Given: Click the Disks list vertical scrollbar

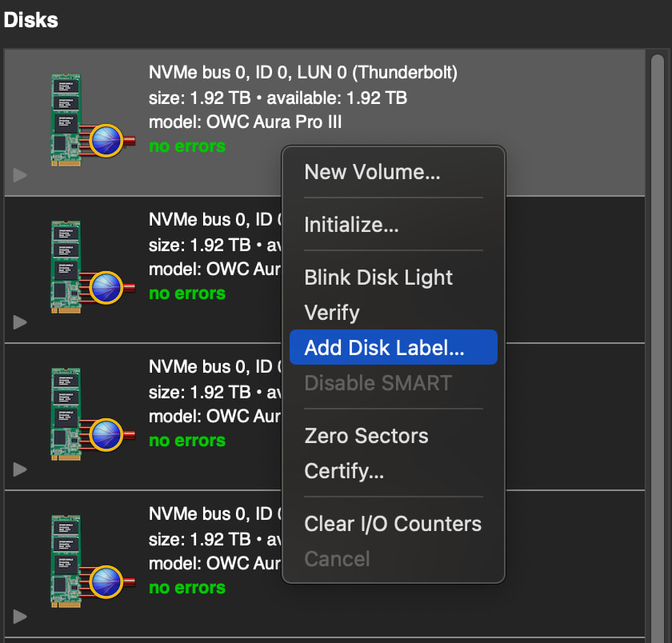Looking at the screenshot, I should (658, 320).
